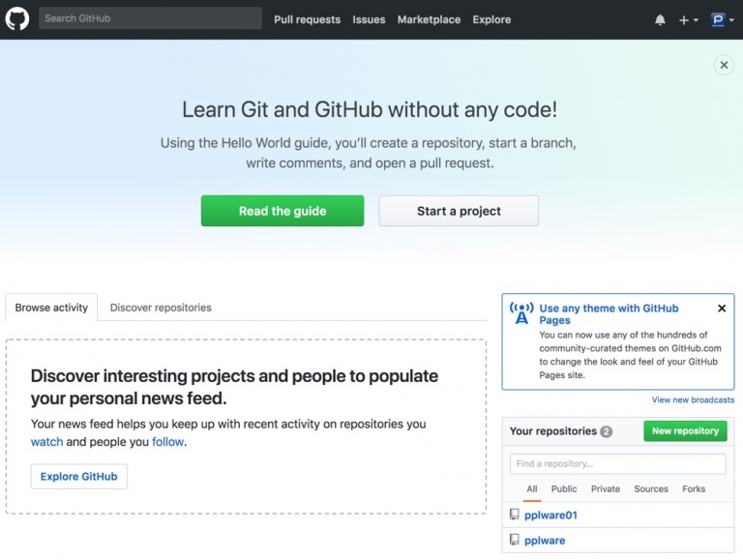Click the Learn Git and GitHub heading
Image resolution: width=743 pixels, height=560 pixels.
(370, 110)
